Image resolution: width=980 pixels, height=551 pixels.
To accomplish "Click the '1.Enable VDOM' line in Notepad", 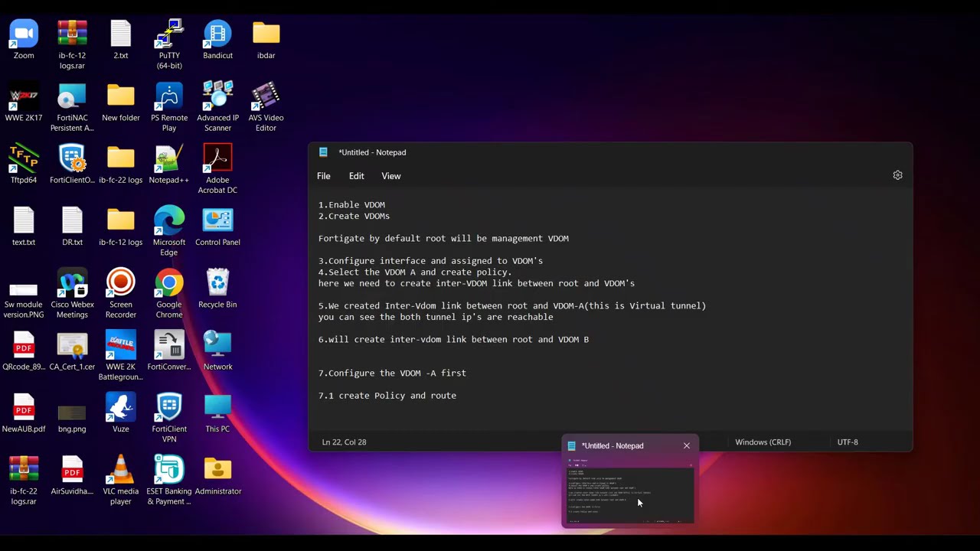I will (x=352, y=204).
